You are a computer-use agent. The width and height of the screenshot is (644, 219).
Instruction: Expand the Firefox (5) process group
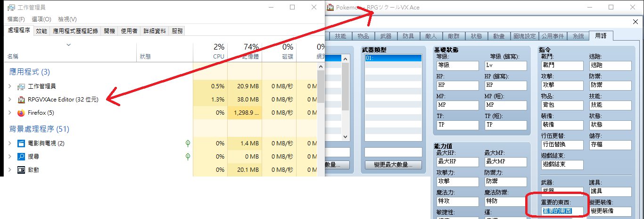(10, 113)
